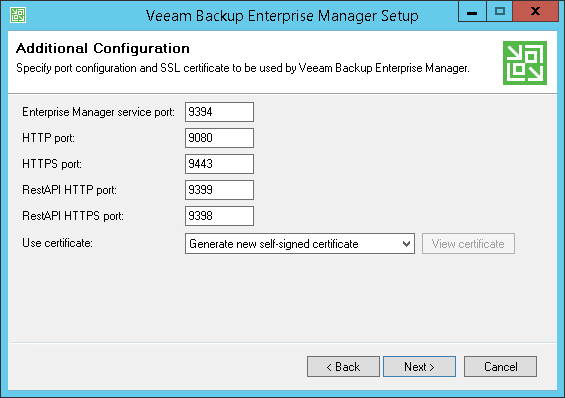The image size is (565, 398).
Task: Click the window title 'Veeam Backup Enterprise Manager Setup'
Action: pyautogui.click(x=282, y=16)
